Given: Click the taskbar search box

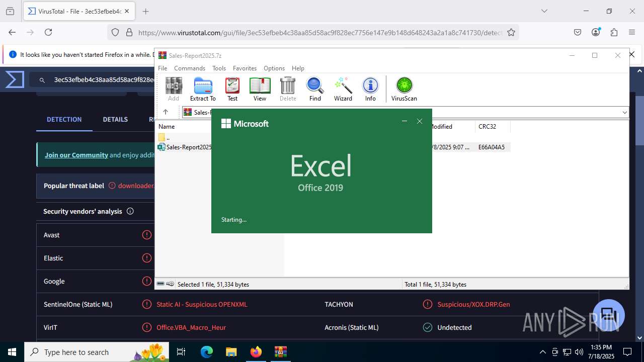Looking at the screenshot, I should click(98, 352).
